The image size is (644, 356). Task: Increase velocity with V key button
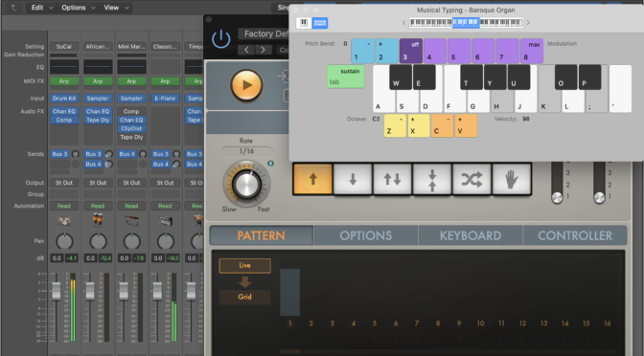click(x=466, y=125)
